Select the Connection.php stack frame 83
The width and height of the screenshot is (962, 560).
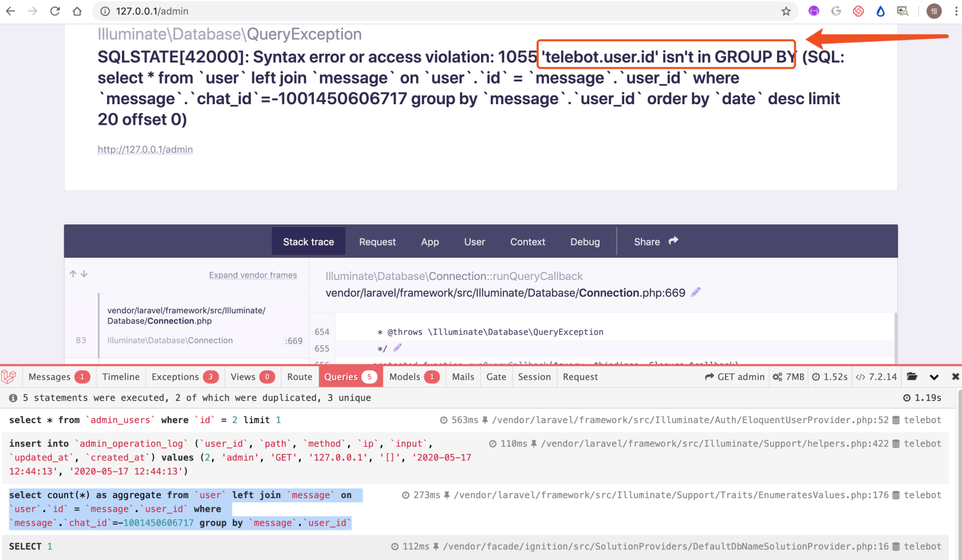click(187, 325)
